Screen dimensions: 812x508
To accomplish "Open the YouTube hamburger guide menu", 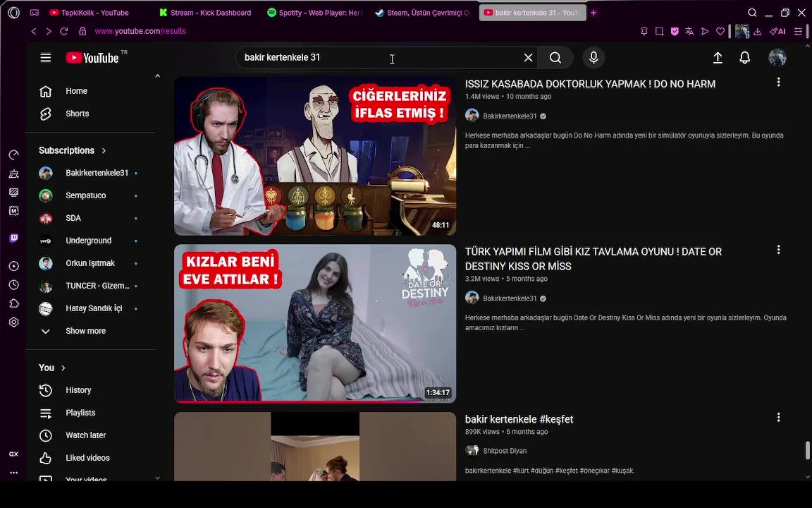I will pos(46,58).
